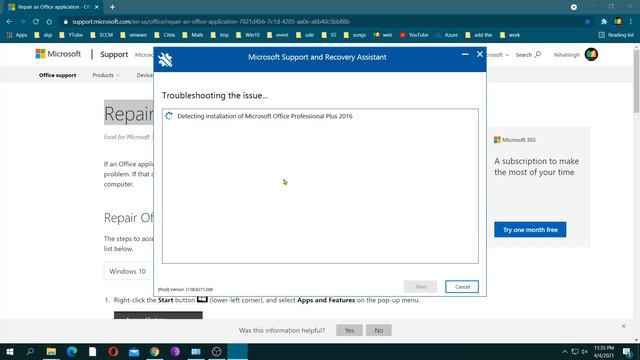Open the Azure bookmark
This screenshot has width=640, height=360.
447,35
